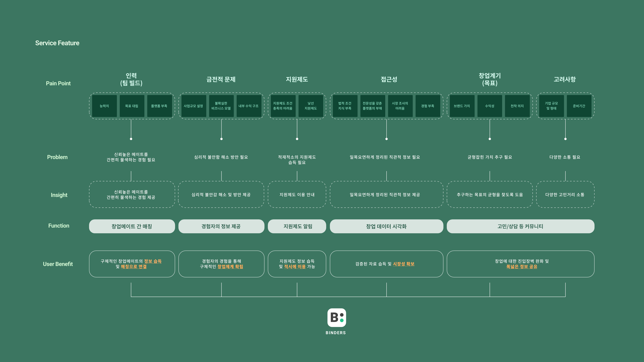The image size is (644, 362).
Task: Click the BINDERS logo icon
Action: 336,318
